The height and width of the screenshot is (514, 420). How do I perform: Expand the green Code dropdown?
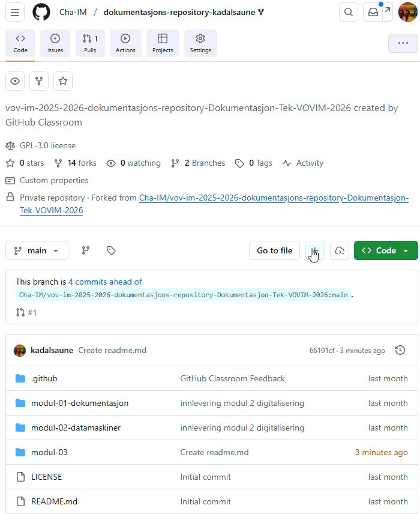[x=385, y=250]
